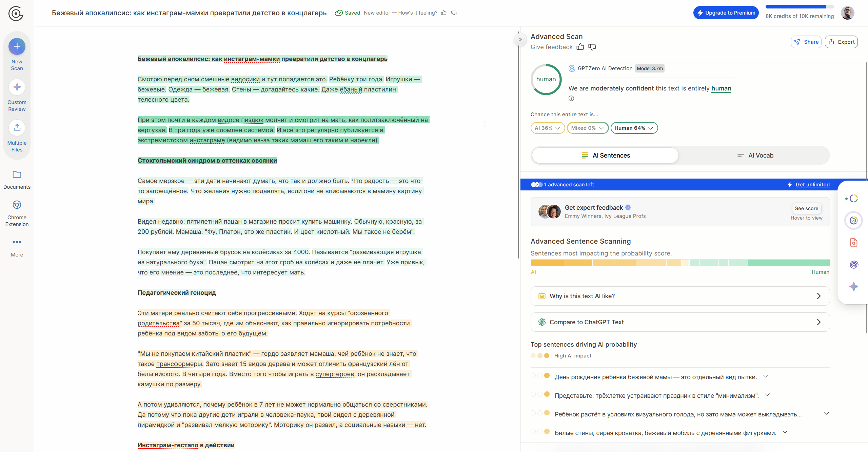This screenshot has width=868, height=452.
Task: Click the expert reviewers avatar pair
Action: point(550,211)
